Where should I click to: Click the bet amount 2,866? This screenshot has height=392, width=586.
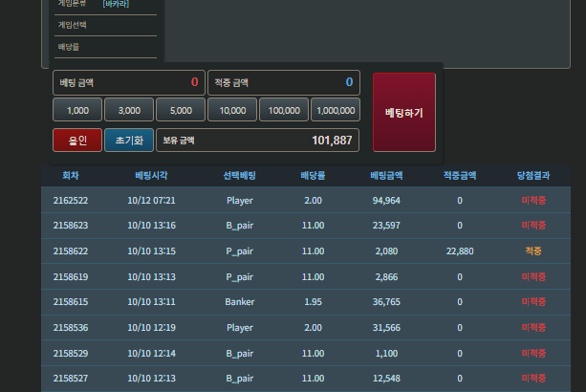tap(386, 277)
